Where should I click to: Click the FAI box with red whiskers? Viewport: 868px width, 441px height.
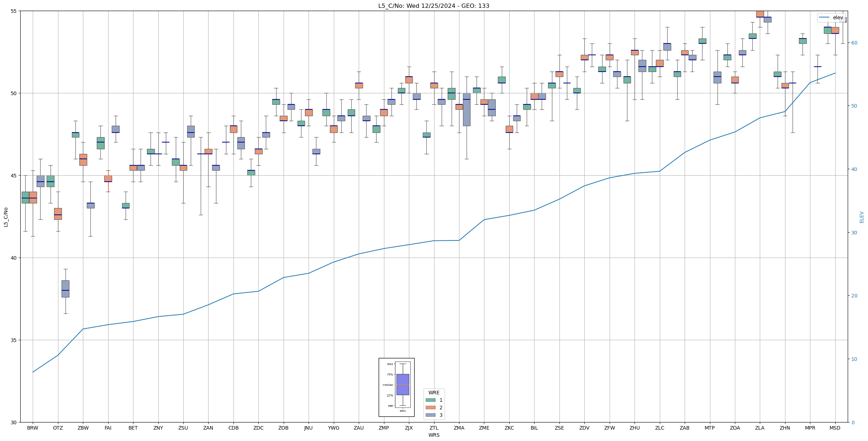(x=108, y=178)
